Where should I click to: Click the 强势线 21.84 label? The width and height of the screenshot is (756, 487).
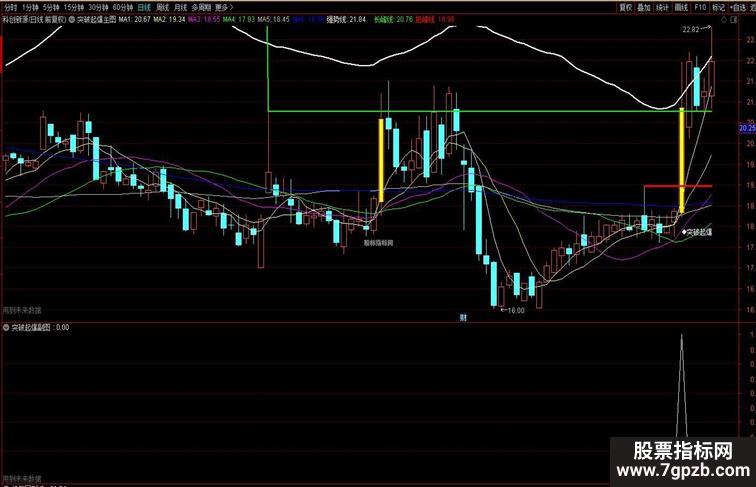[x=346, y=20]
